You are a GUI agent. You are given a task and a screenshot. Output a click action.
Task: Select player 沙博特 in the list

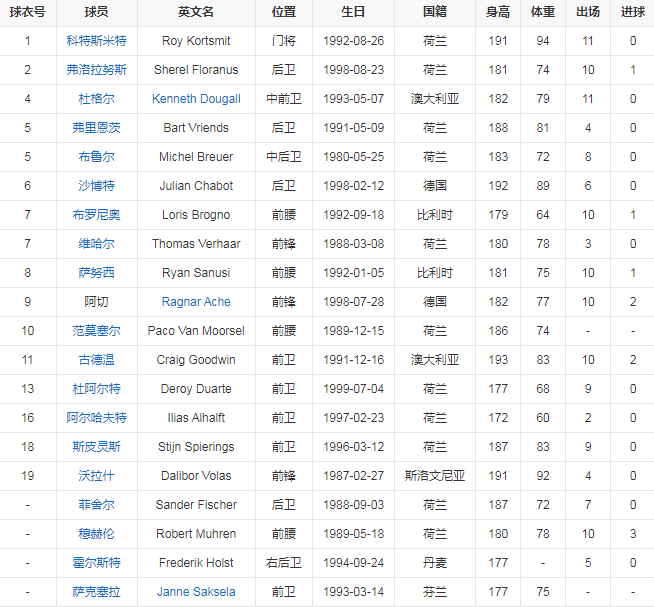coord(97,186)
